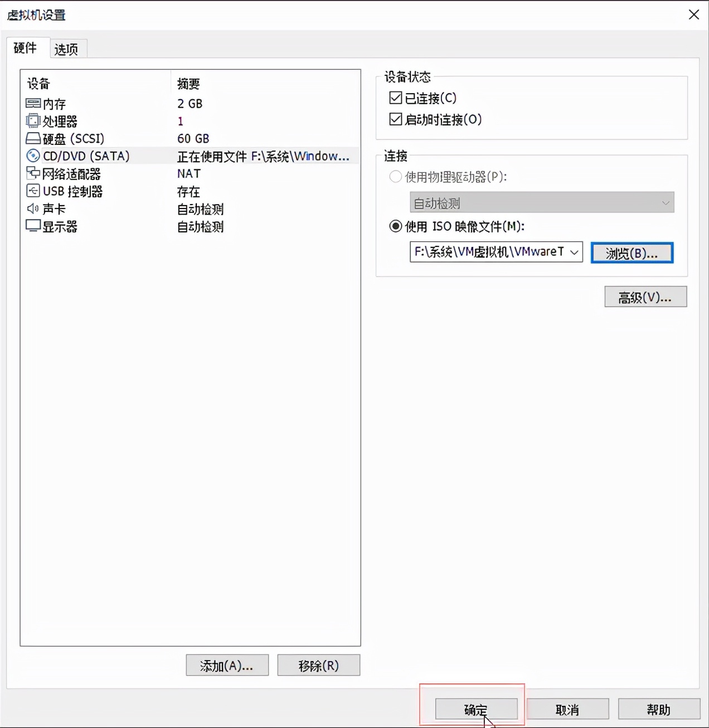Select the 内存 (memory) device icon

[33, 104]
